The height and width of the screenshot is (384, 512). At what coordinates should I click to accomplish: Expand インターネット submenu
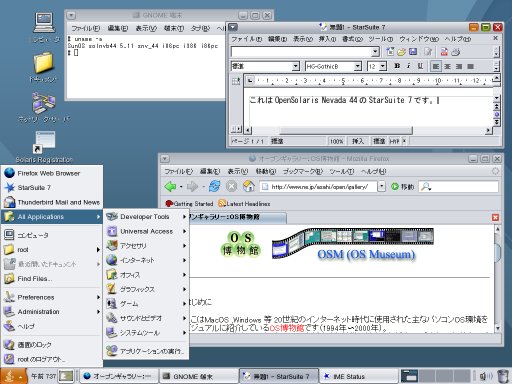[x=146, y=260]
